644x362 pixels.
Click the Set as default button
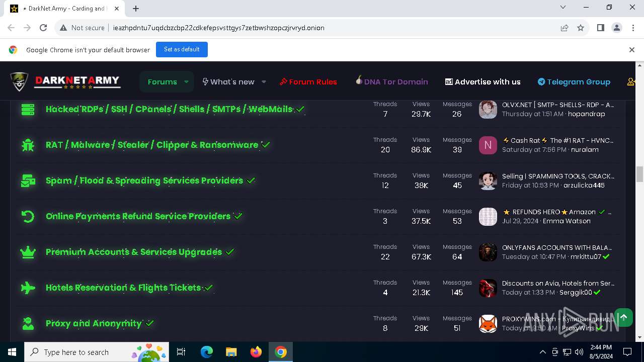182,49
